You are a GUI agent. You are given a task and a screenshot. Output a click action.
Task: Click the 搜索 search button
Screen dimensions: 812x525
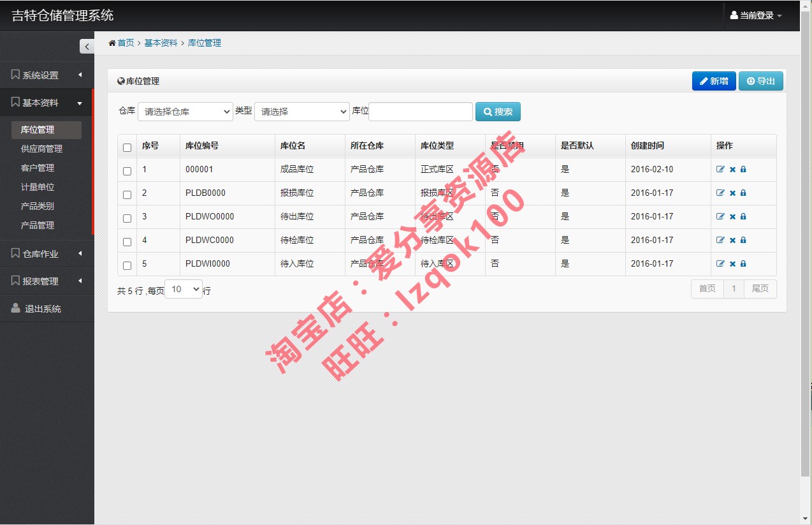498,112
